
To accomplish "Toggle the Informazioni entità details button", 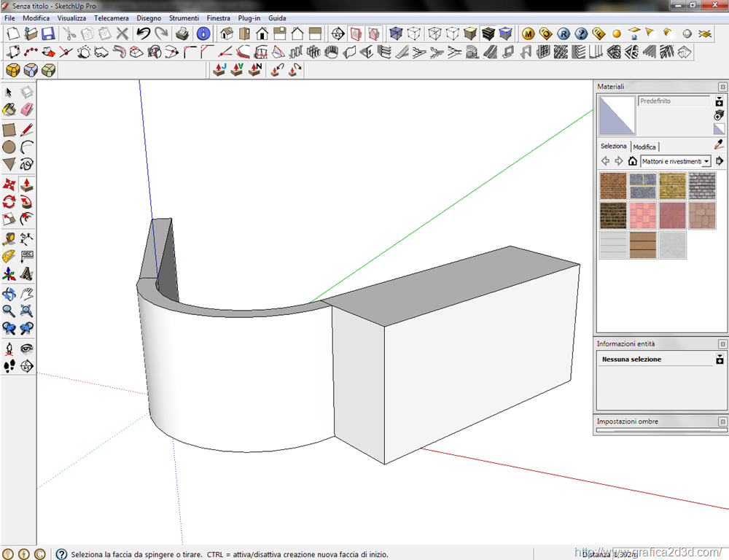I will (x=720, y=359).
